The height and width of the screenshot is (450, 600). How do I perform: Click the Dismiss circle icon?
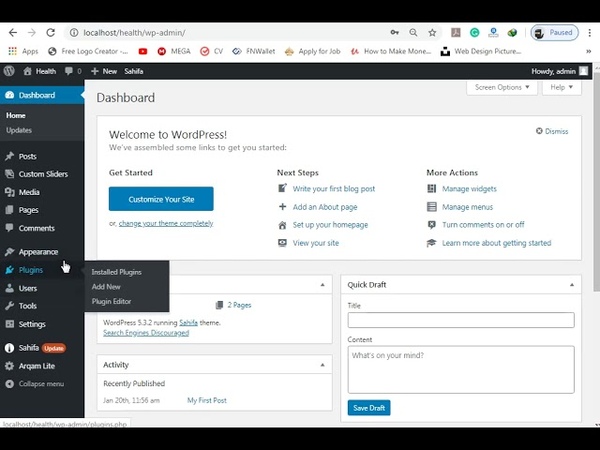coord(539,131)
